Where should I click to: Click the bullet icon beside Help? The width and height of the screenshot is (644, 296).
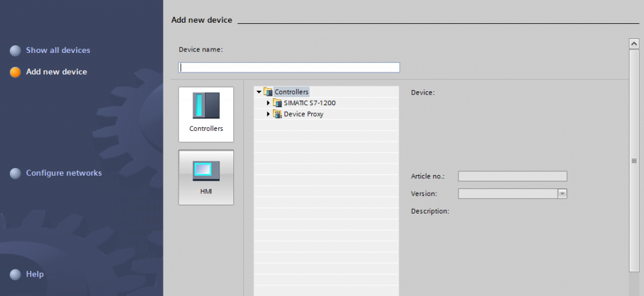click(16, 275)
